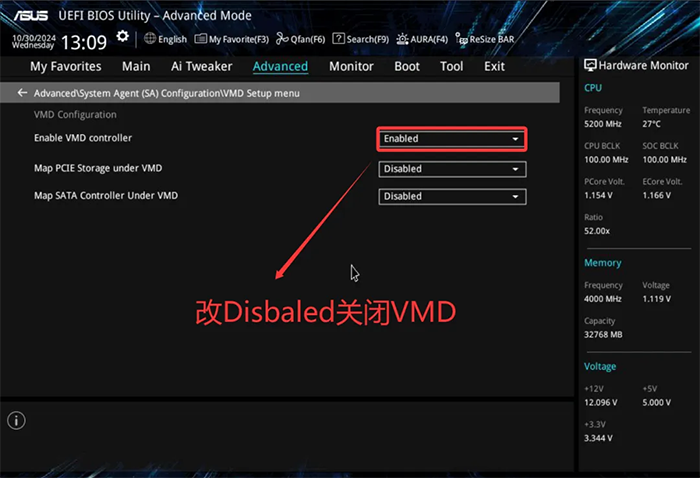
Task: Click the SOC BCLK 100.00 MHz value
Action: pyautogui.click(x=664, y=159)
